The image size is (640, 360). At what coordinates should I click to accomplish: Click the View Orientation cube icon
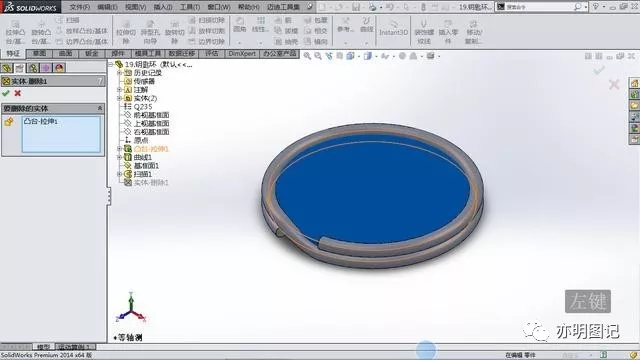(x=350, y=56)
